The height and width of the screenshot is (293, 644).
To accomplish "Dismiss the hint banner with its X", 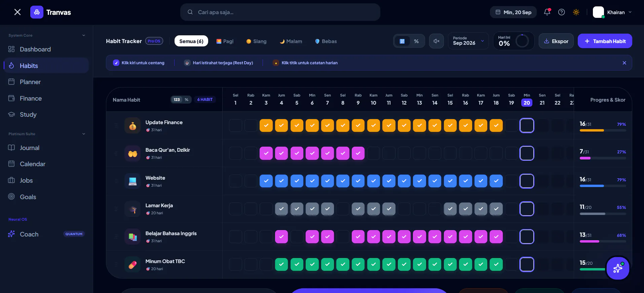I will pos(624,63).
